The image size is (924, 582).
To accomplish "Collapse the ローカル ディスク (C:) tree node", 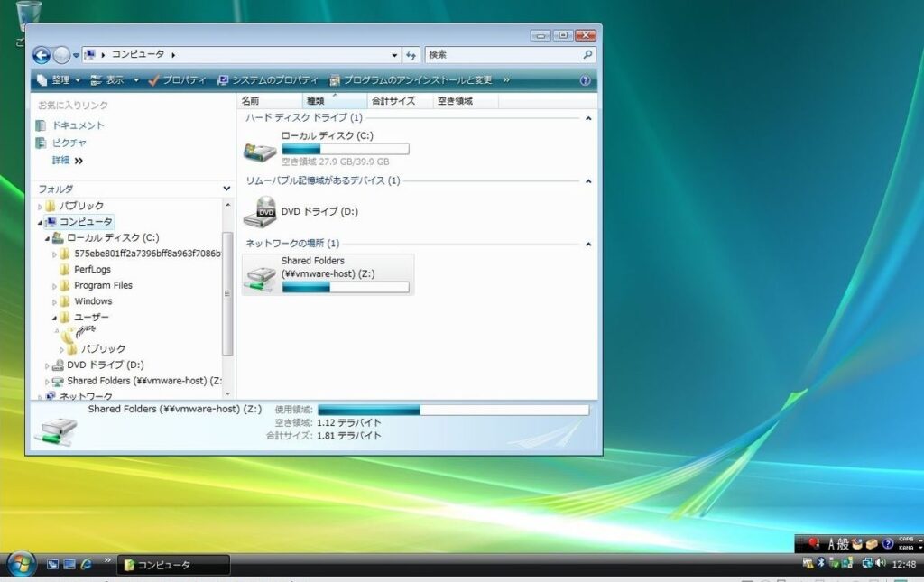I will 47,238.
